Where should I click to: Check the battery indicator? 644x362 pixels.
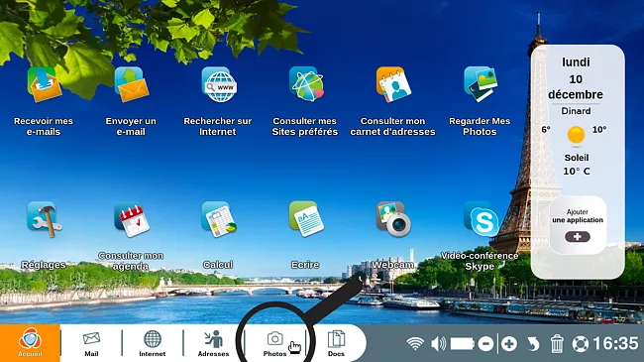[462, 343]
